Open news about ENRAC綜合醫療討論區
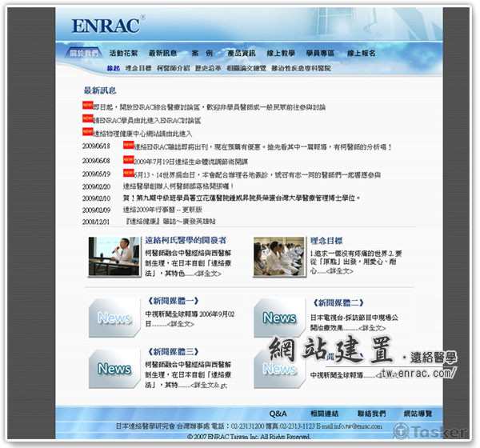Screen dimensions: 480x448 (210, 107)
